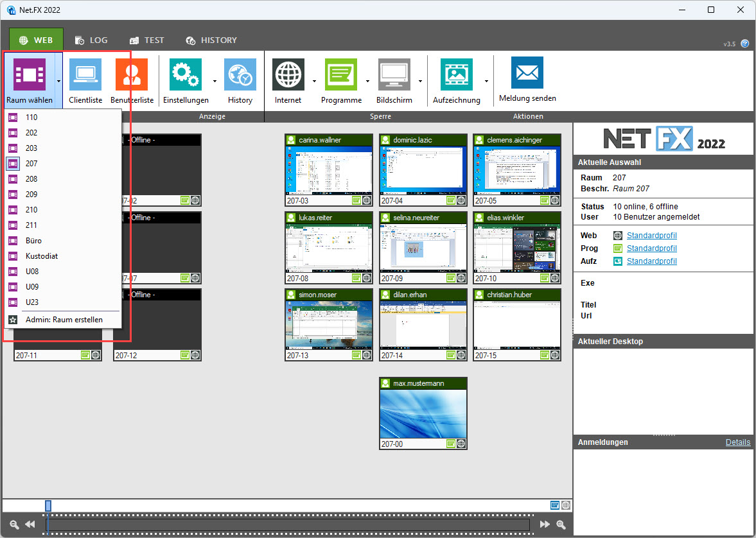Select the elias.winkler desktop thumbnail

point(517,248)
